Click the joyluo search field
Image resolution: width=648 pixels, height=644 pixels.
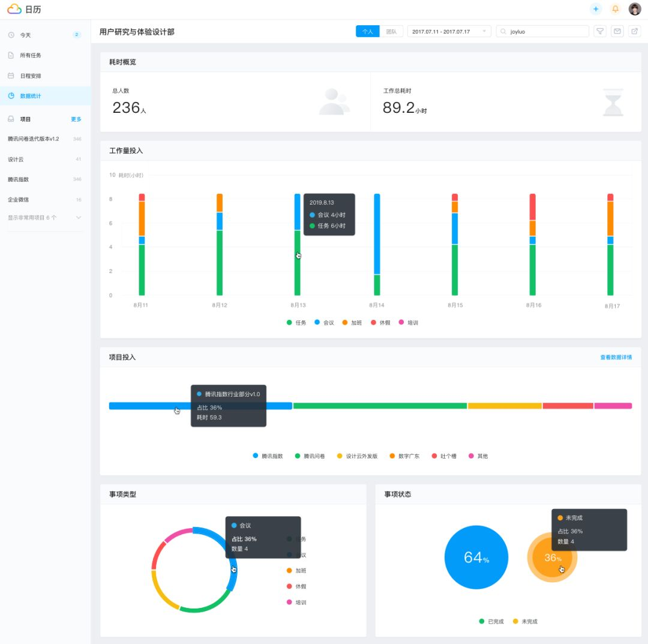point(542,31)
